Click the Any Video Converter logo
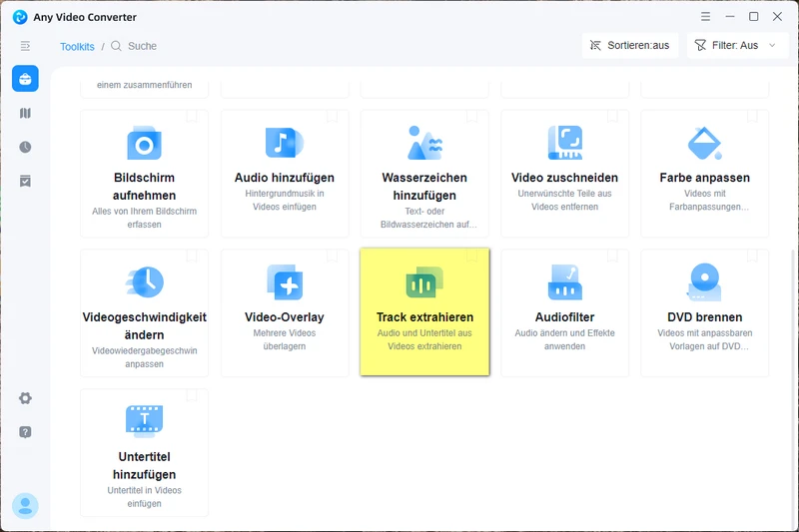Viewport: 799px width, 532px height. tap(20, 17)
